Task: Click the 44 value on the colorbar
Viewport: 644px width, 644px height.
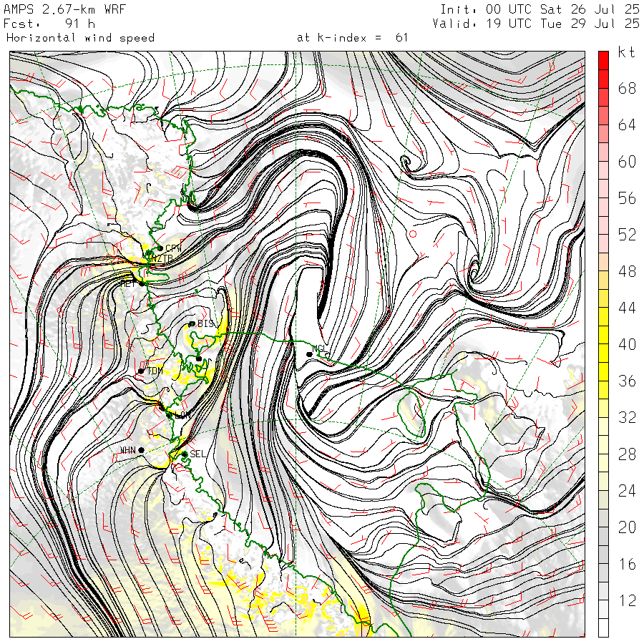Action: click(627, 308)
